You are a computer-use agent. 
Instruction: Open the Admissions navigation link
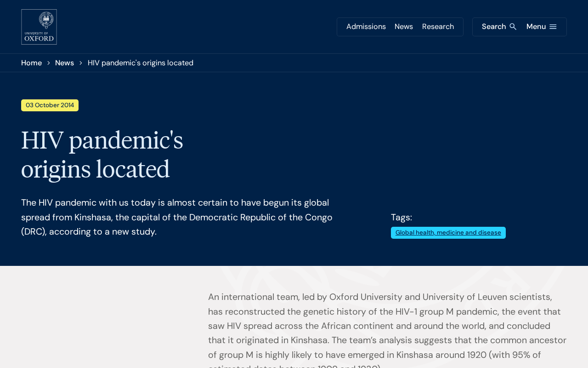point(366,27)
